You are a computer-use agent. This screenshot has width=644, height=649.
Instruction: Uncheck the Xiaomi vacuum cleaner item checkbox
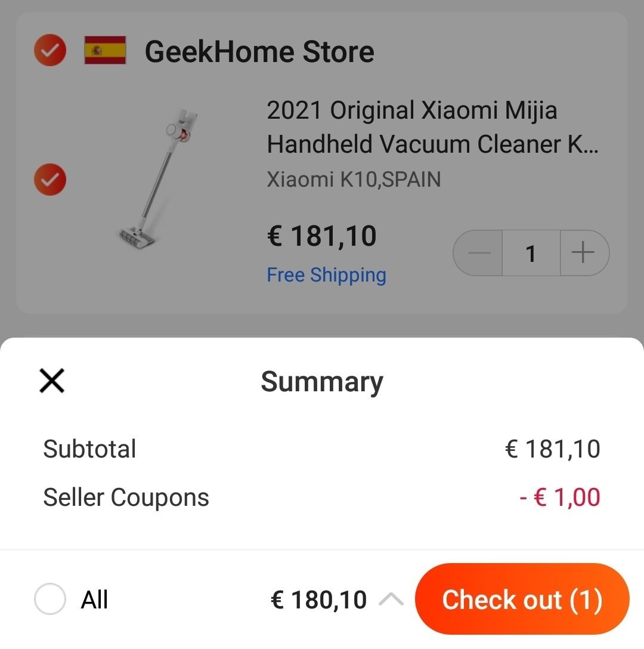coord(49,179)
